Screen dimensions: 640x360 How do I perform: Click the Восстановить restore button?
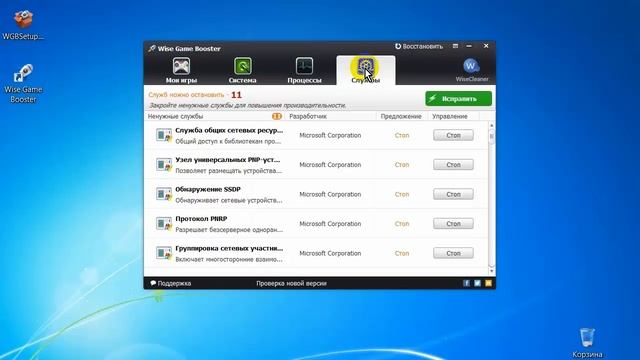(419, 46)
